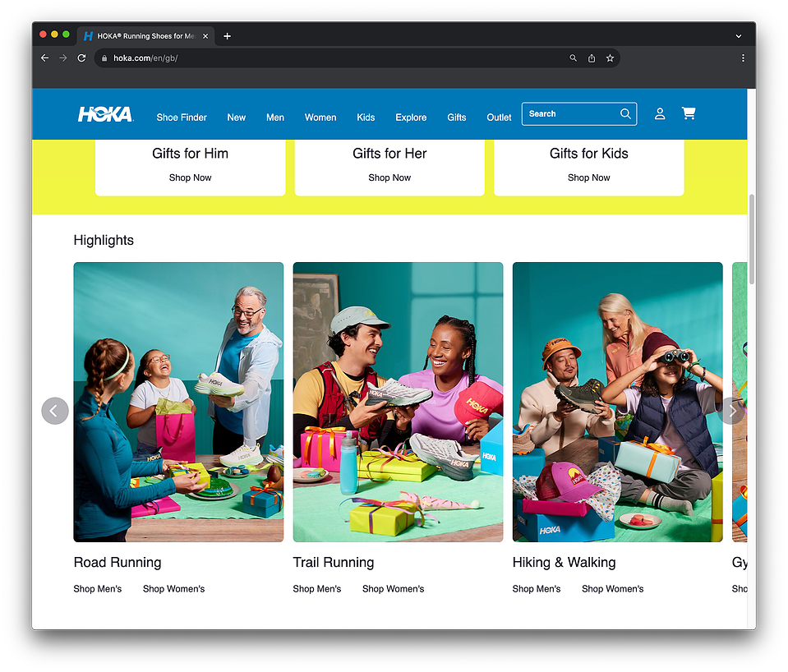Show previous Highlights with the left carousel arrow
Screen dimensions: 788x672
coord(55,411)
